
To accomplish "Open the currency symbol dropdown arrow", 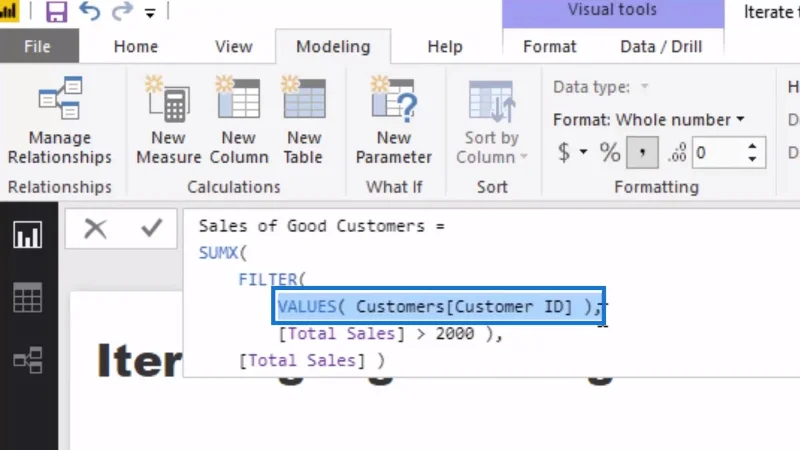I will click(583, 152).
